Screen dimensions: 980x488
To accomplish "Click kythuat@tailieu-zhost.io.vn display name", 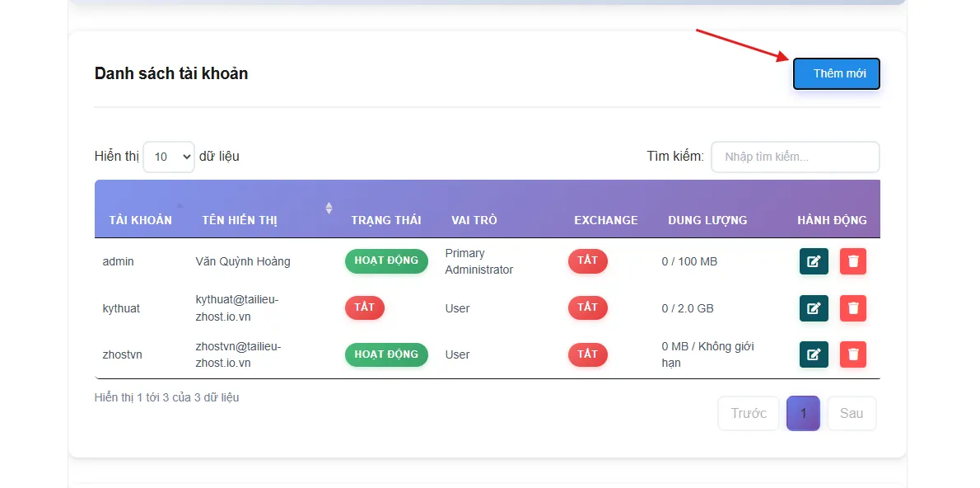I will click(237, 308).
